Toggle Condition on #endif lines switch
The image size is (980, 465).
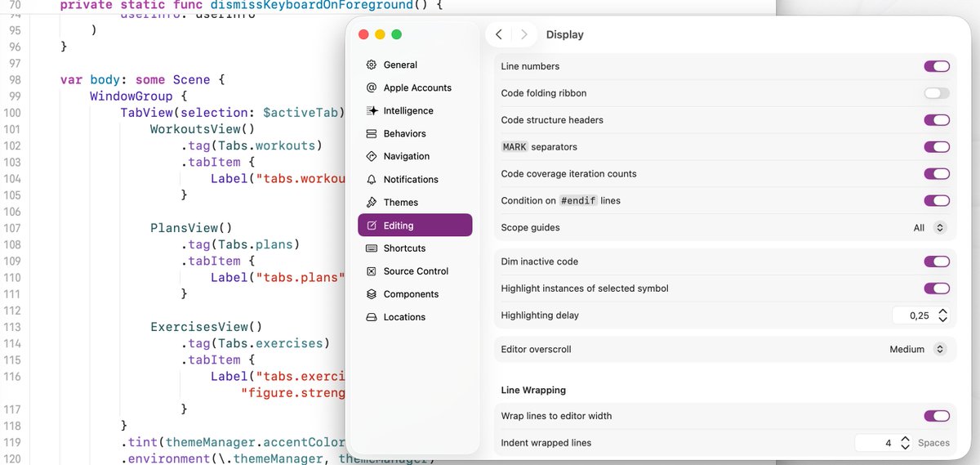[x=937, y=201]
